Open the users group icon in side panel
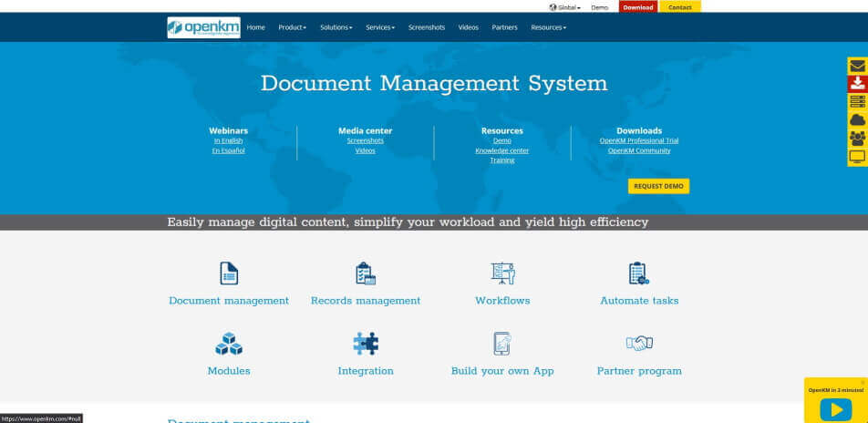This screenshot has height=423, width=868. pos(857,139)
